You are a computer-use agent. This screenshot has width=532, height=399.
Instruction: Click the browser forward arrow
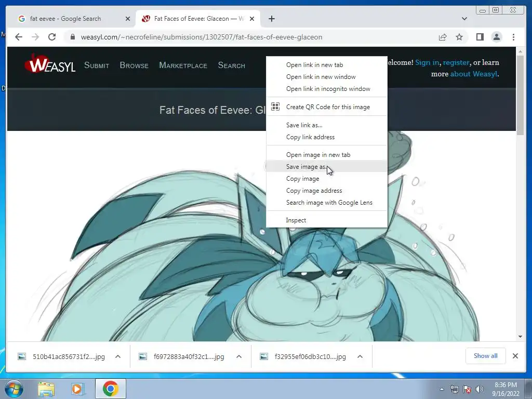pyautogui.click(x=35, y=37)
